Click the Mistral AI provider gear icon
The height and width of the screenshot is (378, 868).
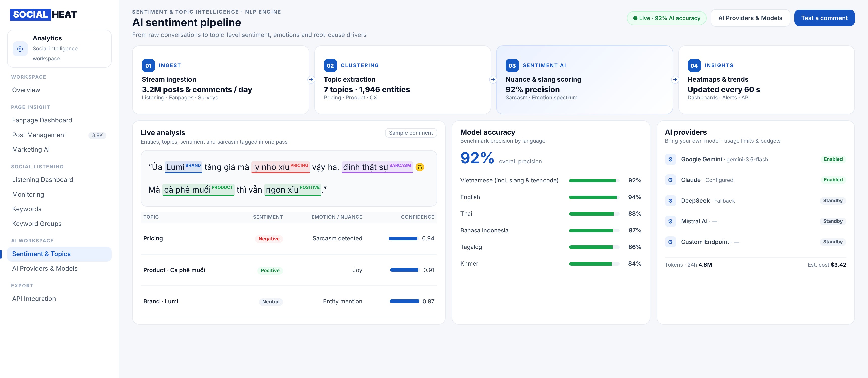pos(670,221)
